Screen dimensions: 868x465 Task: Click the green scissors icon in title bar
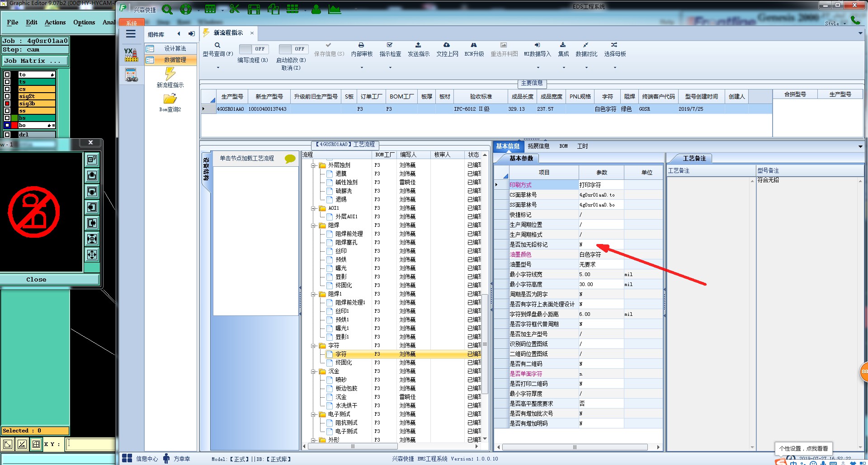pyautogui.click(x=234, y=9)
